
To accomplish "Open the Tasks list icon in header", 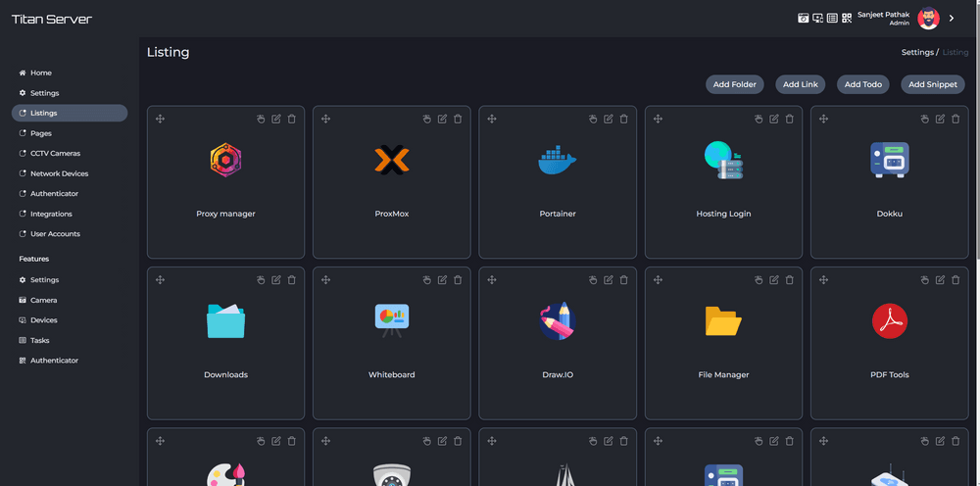I will click(832, 18).
